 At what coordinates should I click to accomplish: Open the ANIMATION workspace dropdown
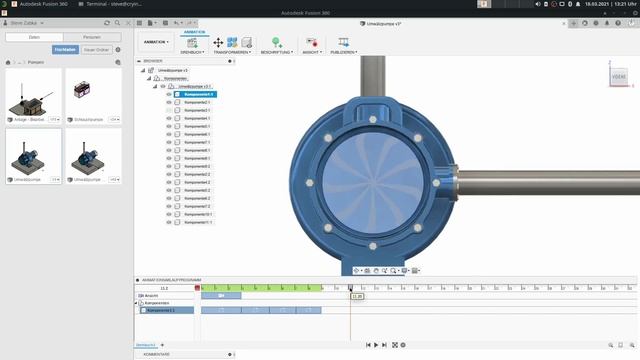tap(156, 42)
